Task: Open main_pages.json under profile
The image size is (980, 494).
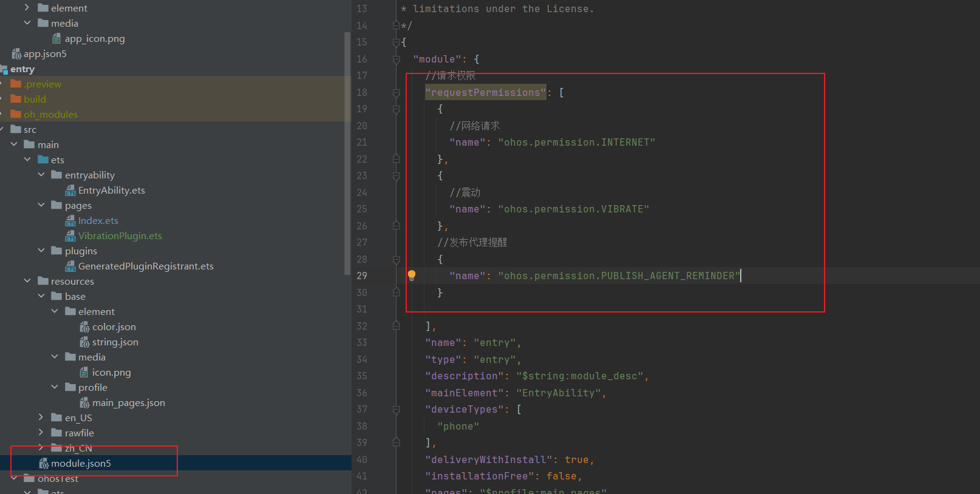Action: click(129, 403)
